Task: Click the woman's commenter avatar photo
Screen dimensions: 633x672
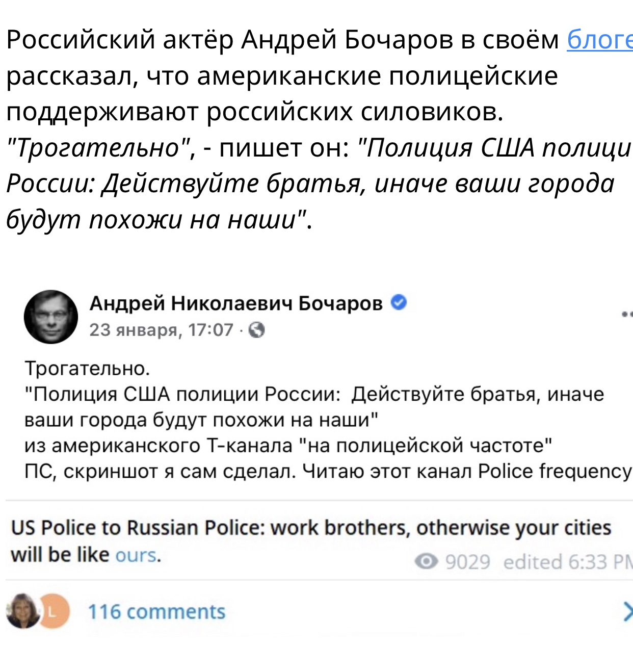Action: pos(22,610)
